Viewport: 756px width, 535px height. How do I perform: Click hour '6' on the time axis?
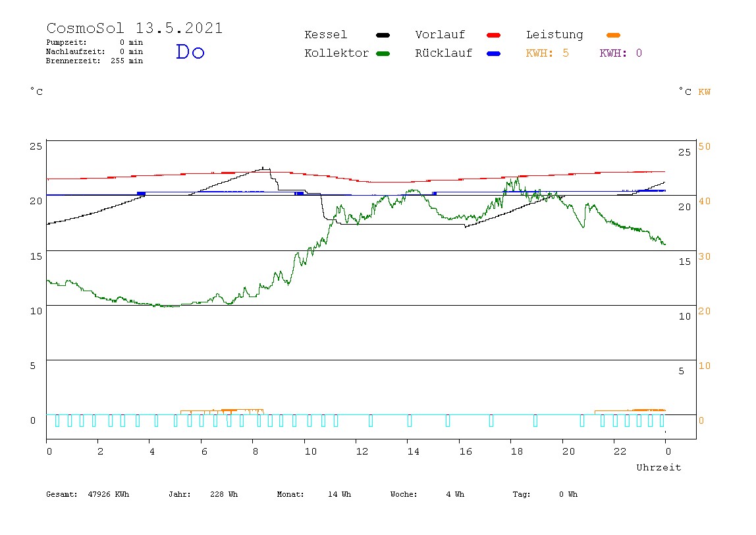point(204,451)
